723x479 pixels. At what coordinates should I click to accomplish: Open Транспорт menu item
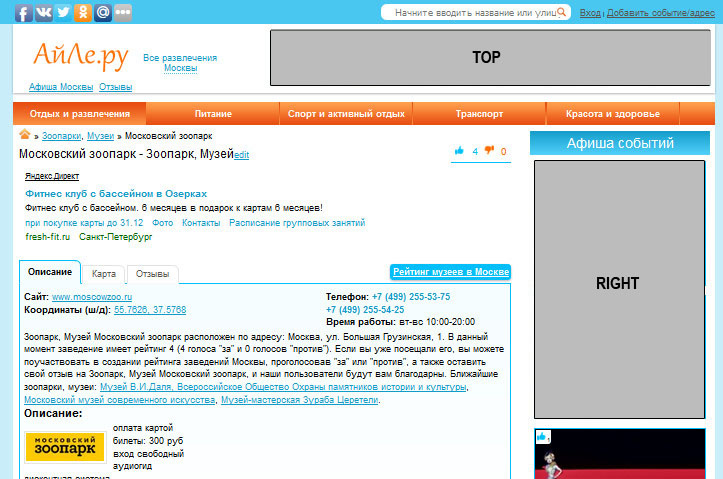[480, 114]
